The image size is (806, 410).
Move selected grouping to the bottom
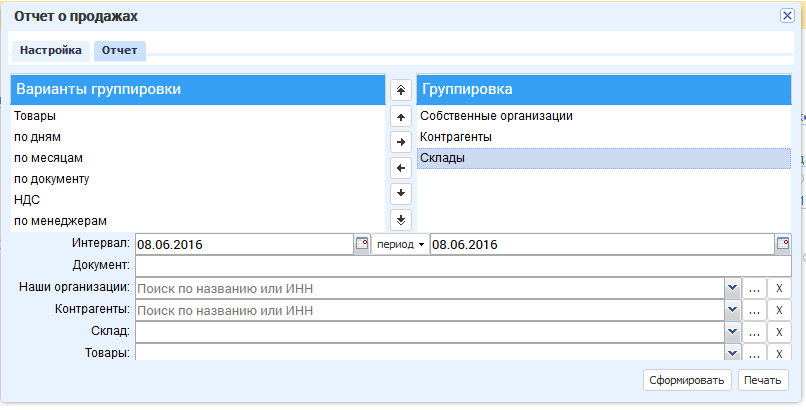pyautogui.click(x=401, y=220)
